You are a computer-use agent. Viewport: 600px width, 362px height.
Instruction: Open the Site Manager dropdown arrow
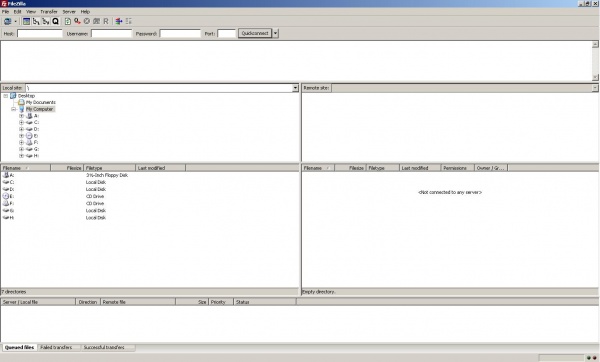pyautogui.click(x=15, y=21)
